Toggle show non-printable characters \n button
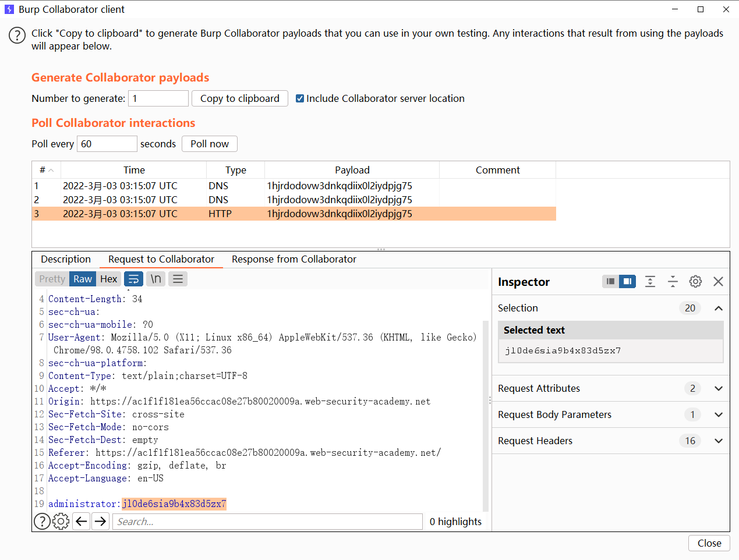 tap(155, 279)
